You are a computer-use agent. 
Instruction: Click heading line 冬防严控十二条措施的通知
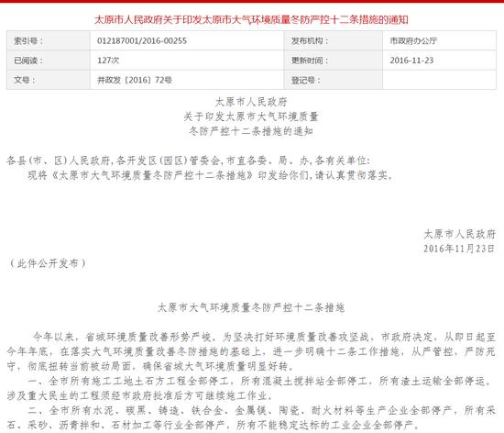point(251,131)
